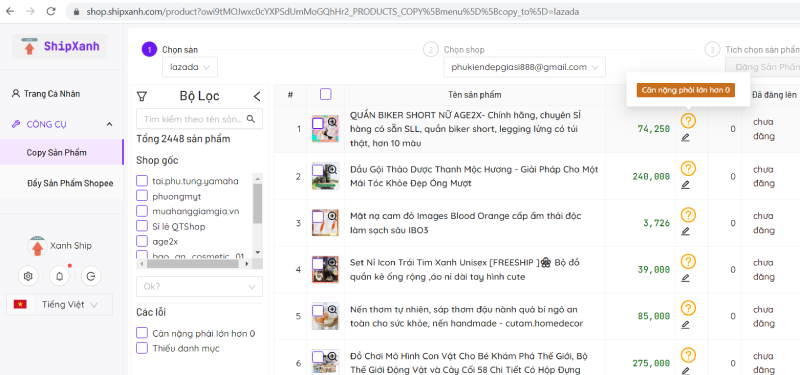This screenshot has width=800, height=375.
Task: Click step 2 Chọn shop
Action: pos(454,49)
